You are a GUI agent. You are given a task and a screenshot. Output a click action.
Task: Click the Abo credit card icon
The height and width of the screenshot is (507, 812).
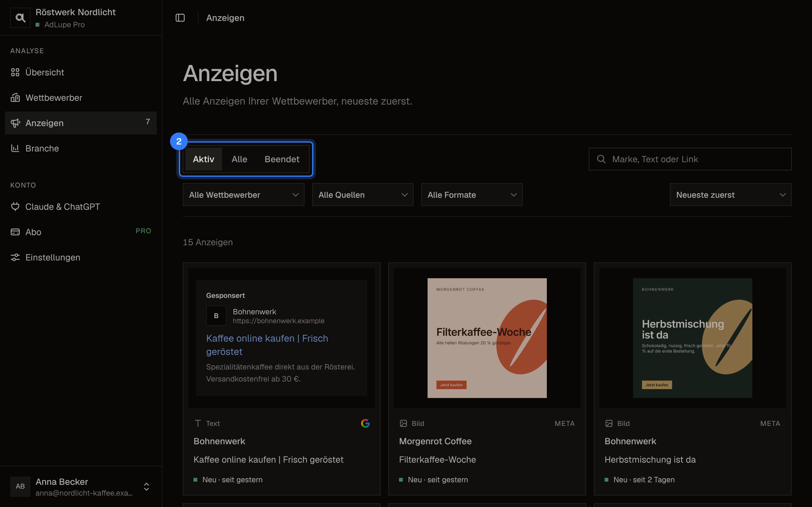click(x=15, y=232)
